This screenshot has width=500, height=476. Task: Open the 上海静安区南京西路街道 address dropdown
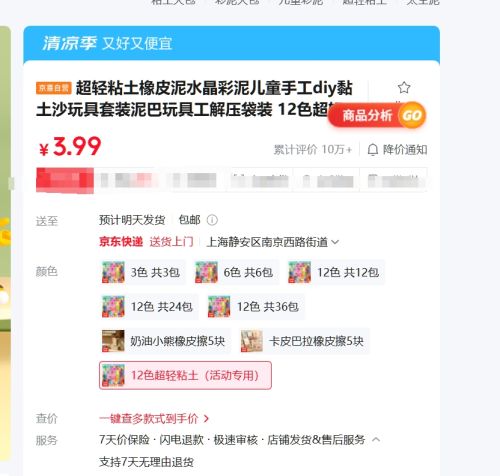pos(273,242)
